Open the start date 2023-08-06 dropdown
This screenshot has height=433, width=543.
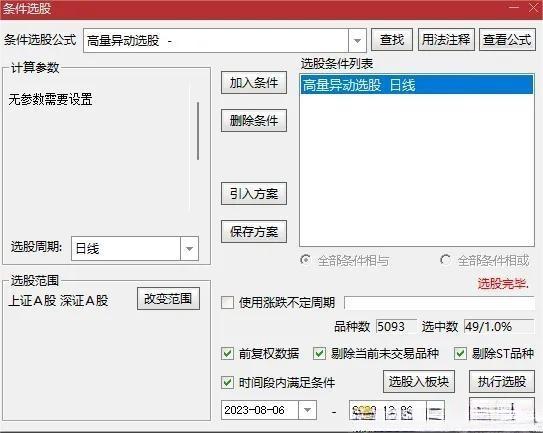[x=307, y=410]
